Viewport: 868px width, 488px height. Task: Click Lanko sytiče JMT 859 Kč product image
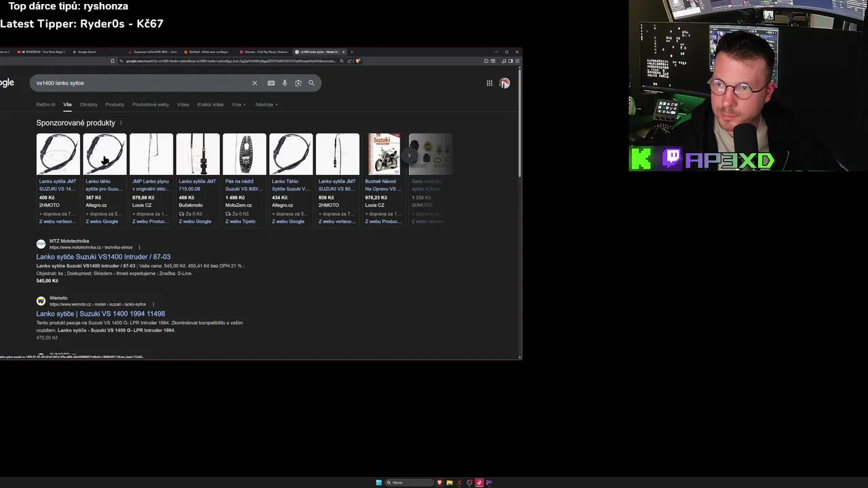pos(338,154)
